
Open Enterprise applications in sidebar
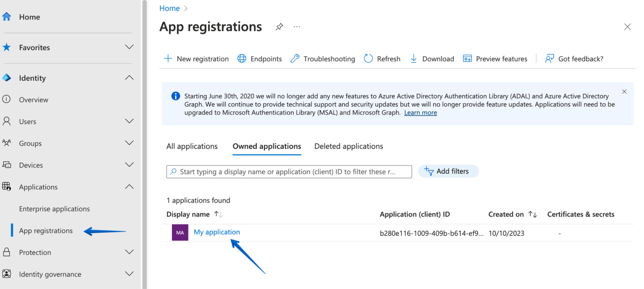pos(54,209)
